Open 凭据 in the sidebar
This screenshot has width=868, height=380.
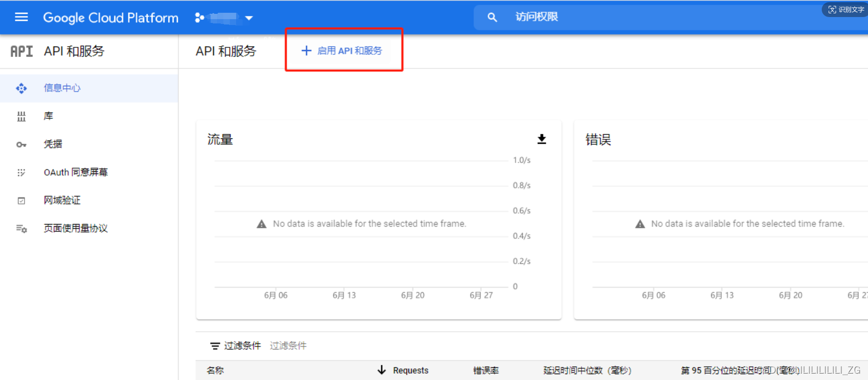click(x=89, y=144)
